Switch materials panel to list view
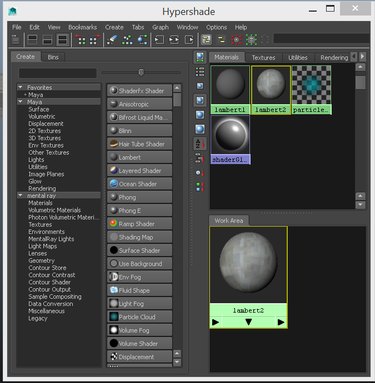 [200, 71]
